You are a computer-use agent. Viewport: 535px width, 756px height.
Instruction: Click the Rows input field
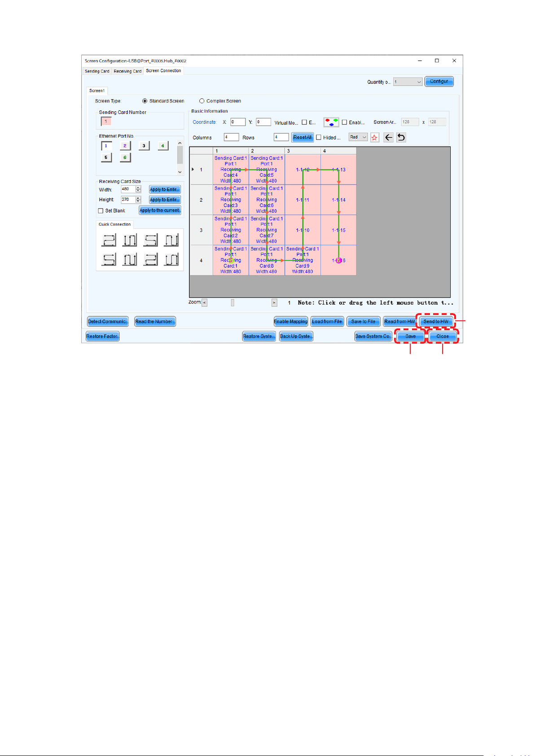pos(281,137)
